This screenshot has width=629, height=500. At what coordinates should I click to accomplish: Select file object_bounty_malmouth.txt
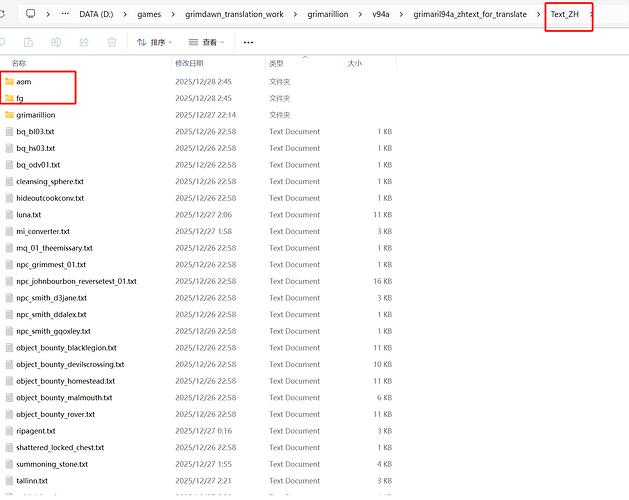click(64, 397)
